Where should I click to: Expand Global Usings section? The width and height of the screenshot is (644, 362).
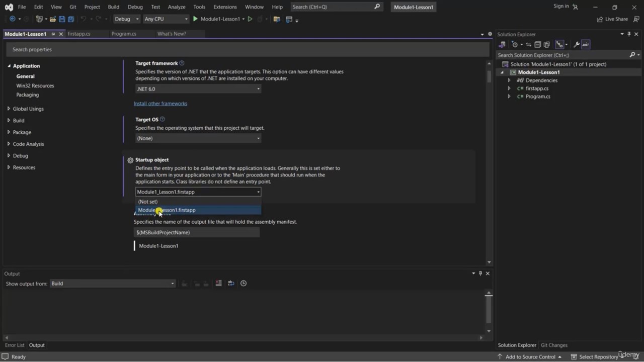pyautogui.click(x=9, y=109)
